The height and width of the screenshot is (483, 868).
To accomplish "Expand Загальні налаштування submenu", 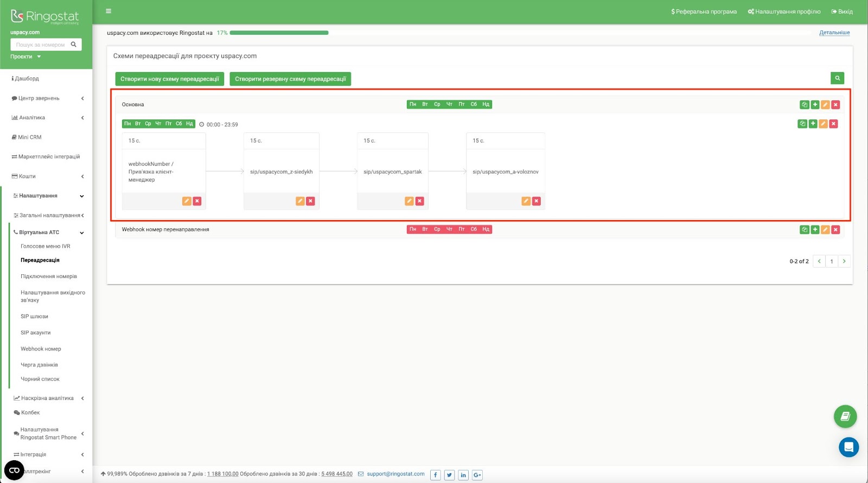I will click(x=49, y=215).
